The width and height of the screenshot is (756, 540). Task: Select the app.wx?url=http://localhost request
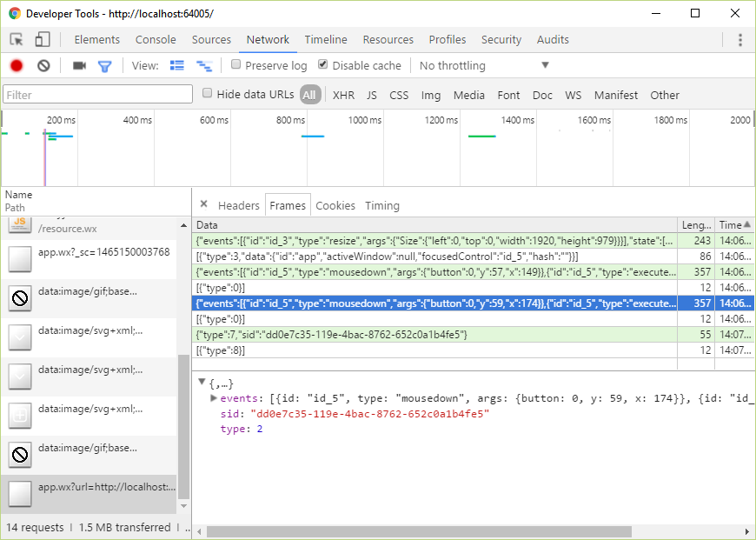[x=89, y=494]
